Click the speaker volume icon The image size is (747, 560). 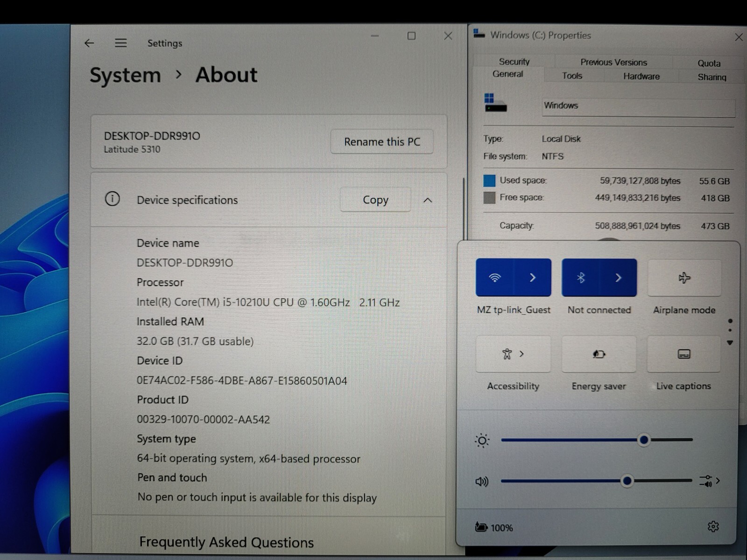coord(482,481)
